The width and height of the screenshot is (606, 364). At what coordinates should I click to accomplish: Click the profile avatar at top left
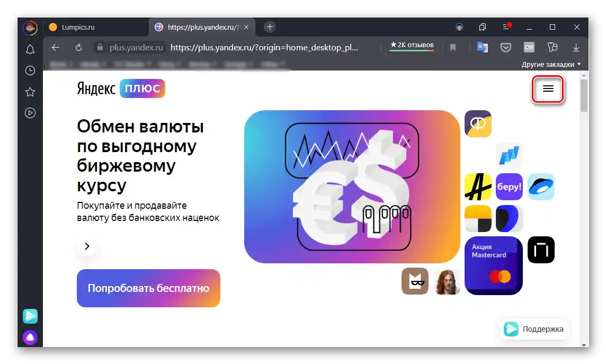coord(30,28)
